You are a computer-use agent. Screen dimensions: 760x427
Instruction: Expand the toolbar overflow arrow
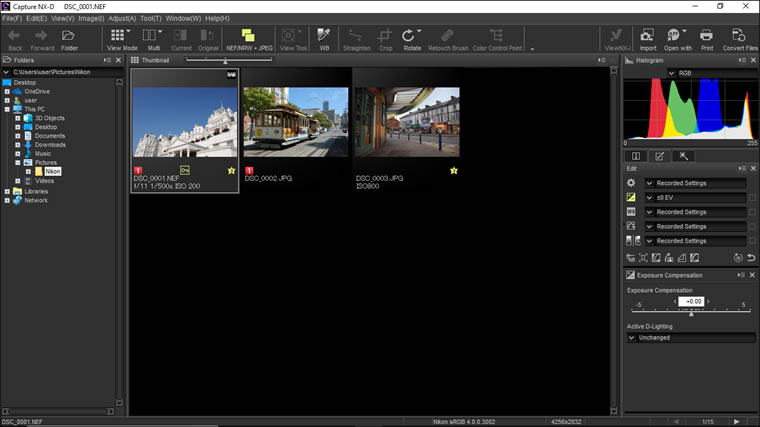(x=532, y=49)
